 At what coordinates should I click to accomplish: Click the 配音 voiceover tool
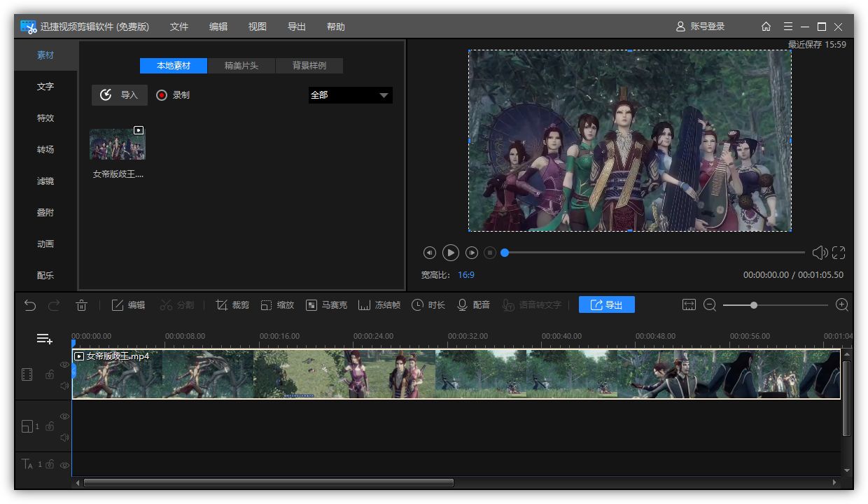click(474, 305)
